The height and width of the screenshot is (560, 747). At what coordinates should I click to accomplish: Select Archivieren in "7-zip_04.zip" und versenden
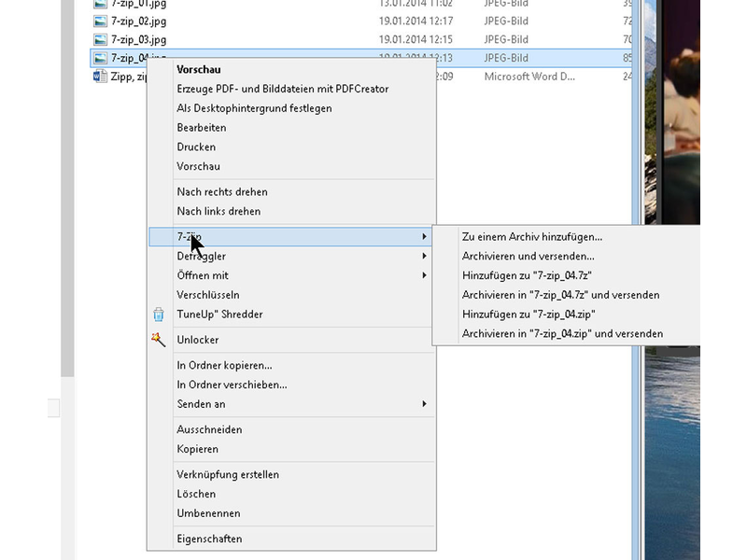point(563,334)
